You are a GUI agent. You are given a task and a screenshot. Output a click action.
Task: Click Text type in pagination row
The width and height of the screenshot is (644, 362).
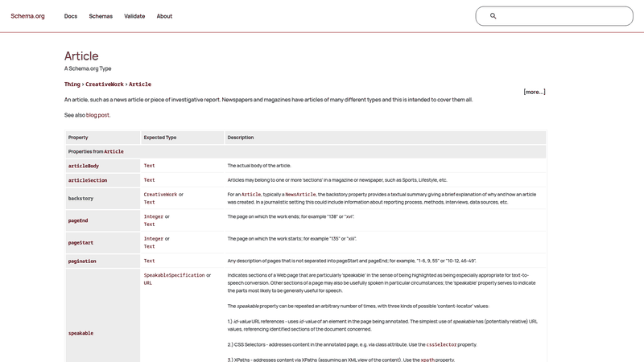point(149,261)
